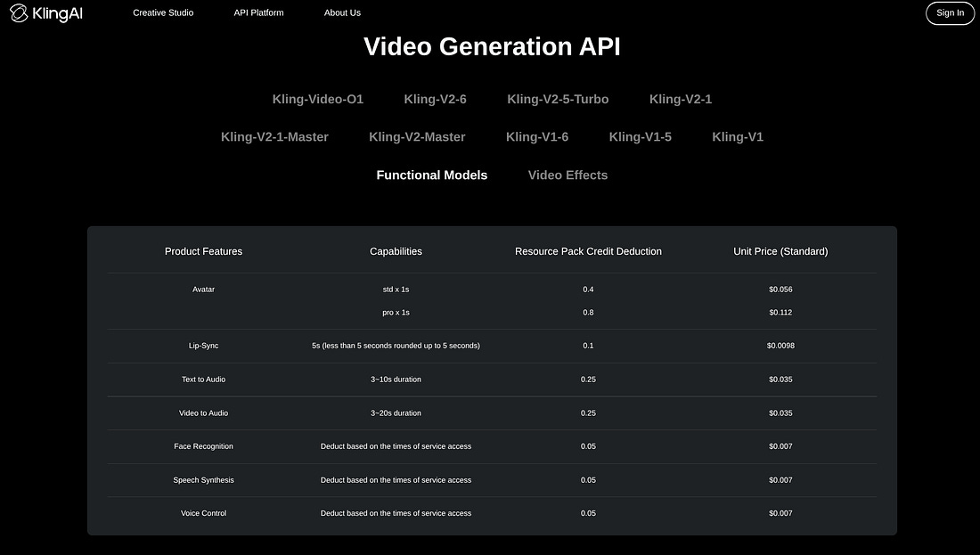Viewport: 980px width, 555px height.
Task: Click the 0.1 credit deduction value
Action: [588, 346]
